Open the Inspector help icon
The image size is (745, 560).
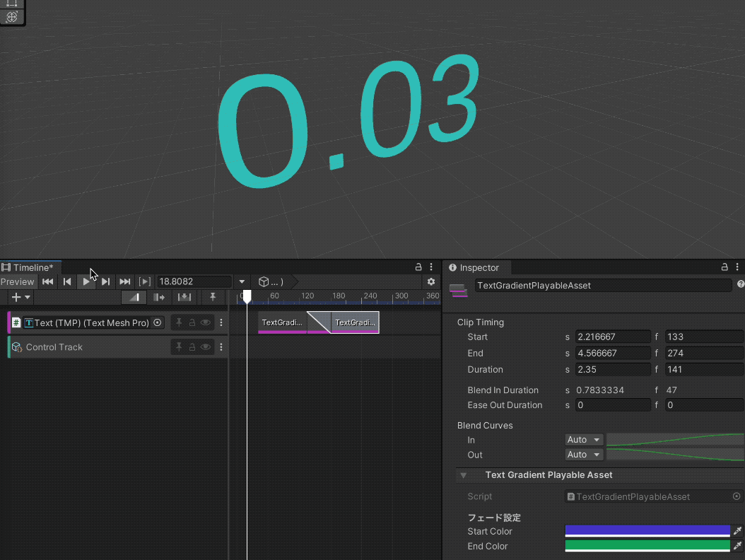(740, 284)
